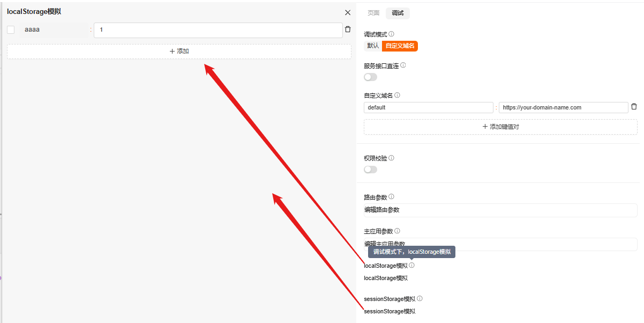Click the info icon beside sessionStorage模拟
The height and width of the screenshot is (323, 644).
click(421, 298)
